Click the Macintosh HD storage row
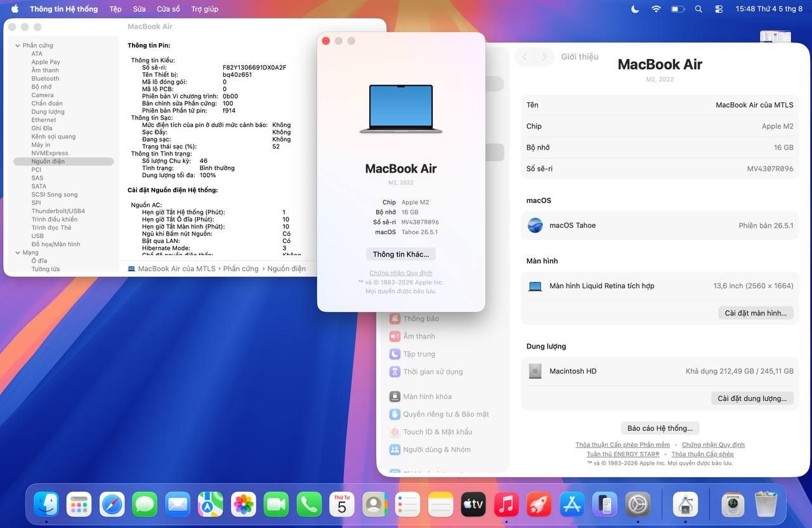This screenshot has height=528, width=812. pos(660,371)
